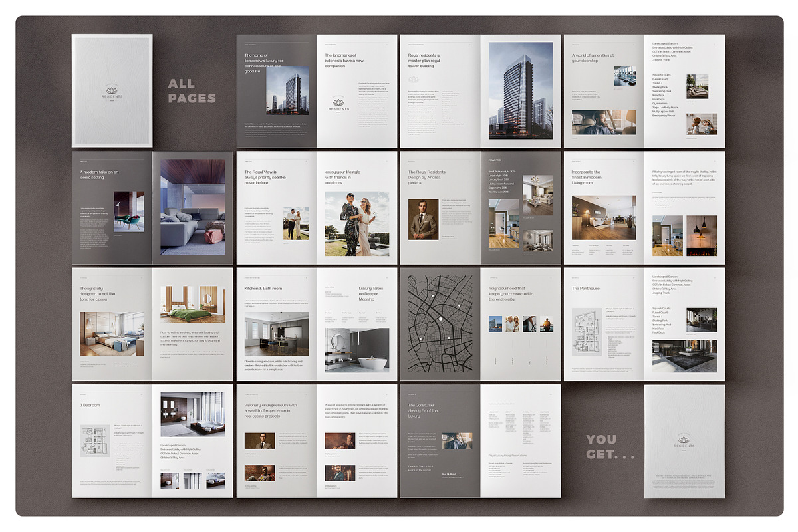The image size is (798, 532).
Task: Select heading 'Royal residents a master plan royal tower building'
Action: [424, 61]
